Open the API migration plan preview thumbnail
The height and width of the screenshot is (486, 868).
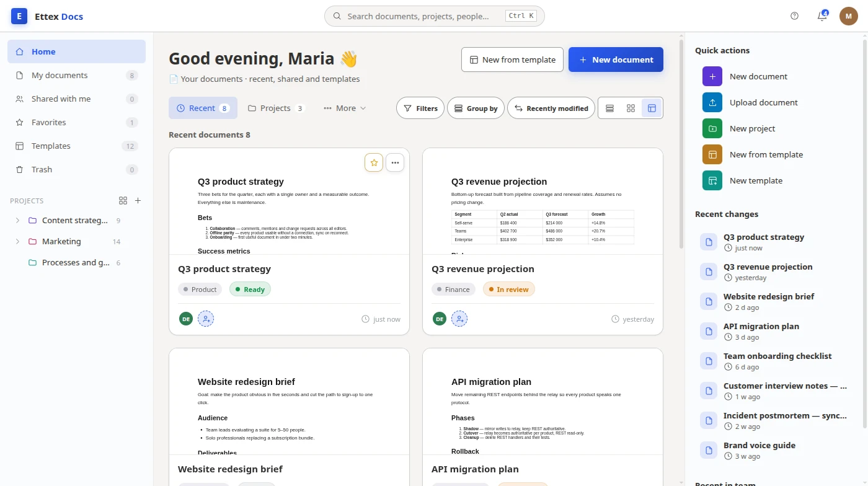pyautogui.click(x=542, y=402)
